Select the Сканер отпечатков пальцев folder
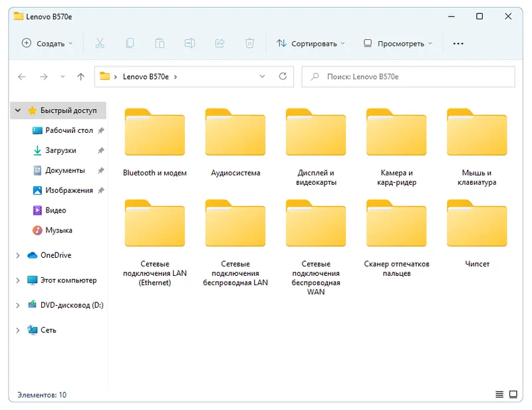This screenshot has width=532, height=410. 396,239
